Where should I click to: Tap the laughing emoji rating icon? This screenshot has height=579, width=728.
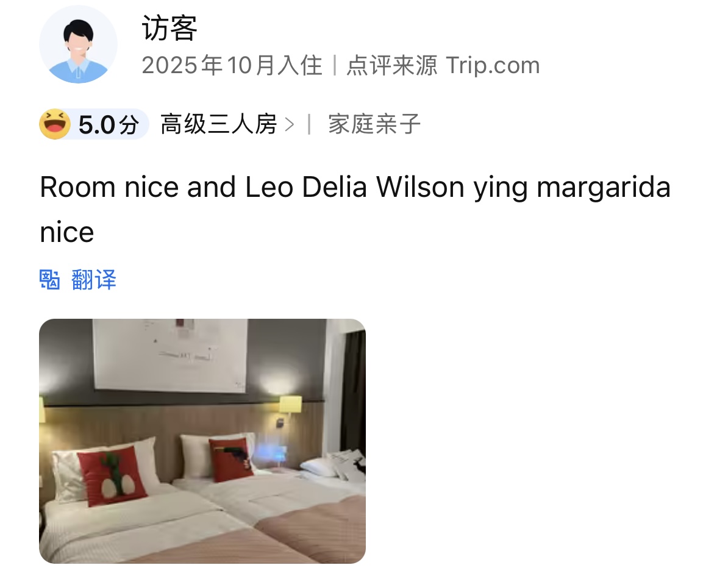pos(55,124)
